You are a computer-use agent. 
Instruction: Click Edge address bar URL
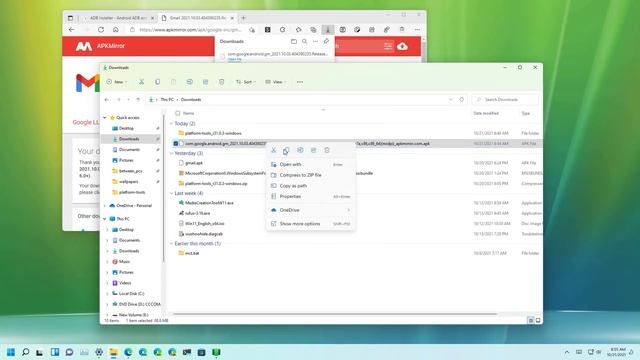pos(190,30)
